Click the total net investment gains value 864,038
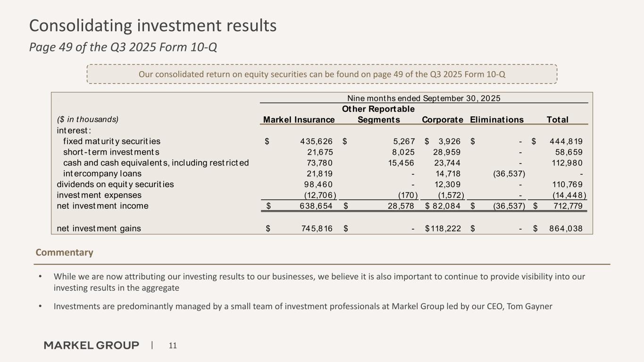Viewport: 644px width, 362px height. (565, 229)
